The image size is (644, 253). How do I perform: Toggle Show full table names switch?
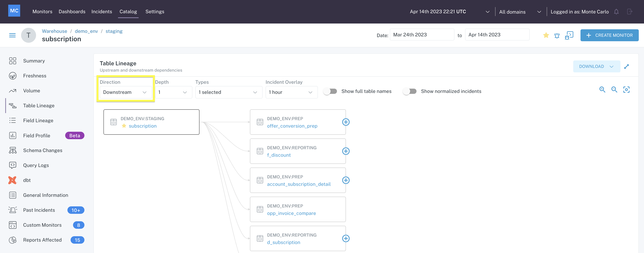point(330,91)
